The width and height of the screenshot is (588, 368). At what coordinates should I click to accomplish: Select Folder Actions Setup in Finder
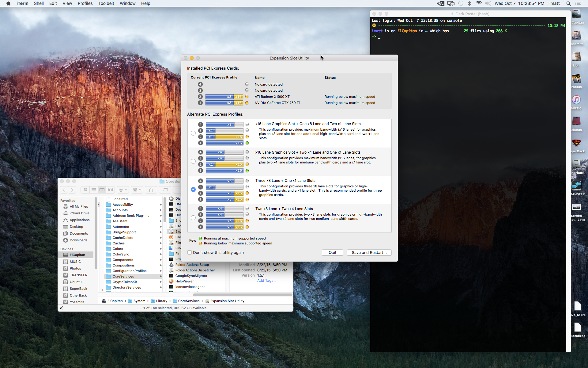[x=192, y=265]
